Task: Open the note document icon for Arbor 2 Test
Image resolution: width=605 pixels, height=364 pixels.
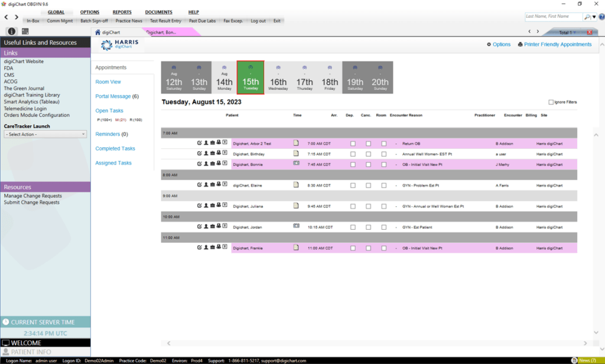Action: (296, 143)
